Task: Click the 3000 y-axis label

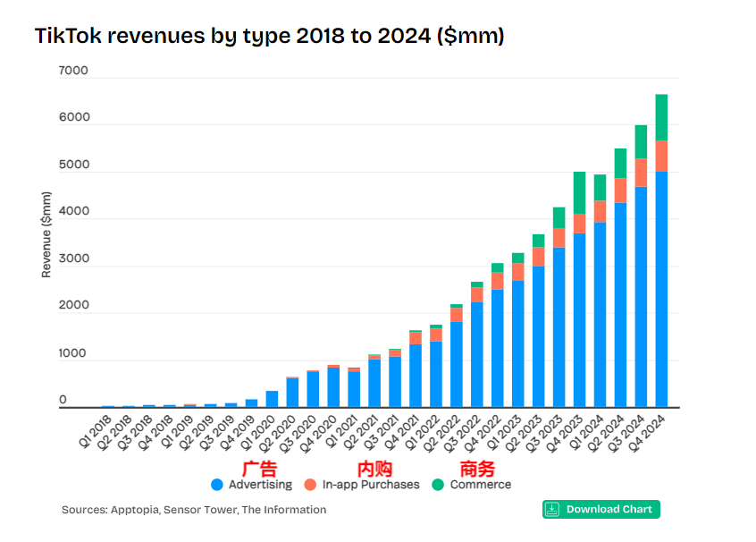Action: click(x=74, y=258)
